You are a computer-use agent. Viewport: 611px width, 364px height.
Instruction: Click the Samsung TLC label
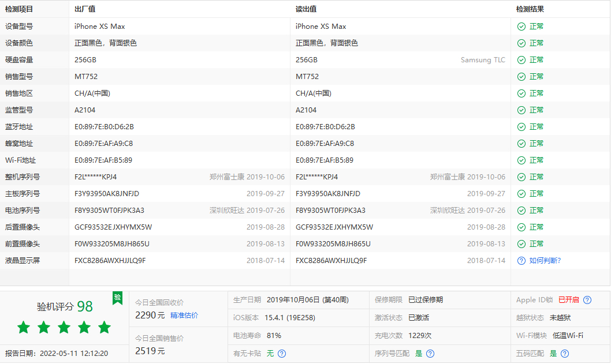click(x=483, y=59)
